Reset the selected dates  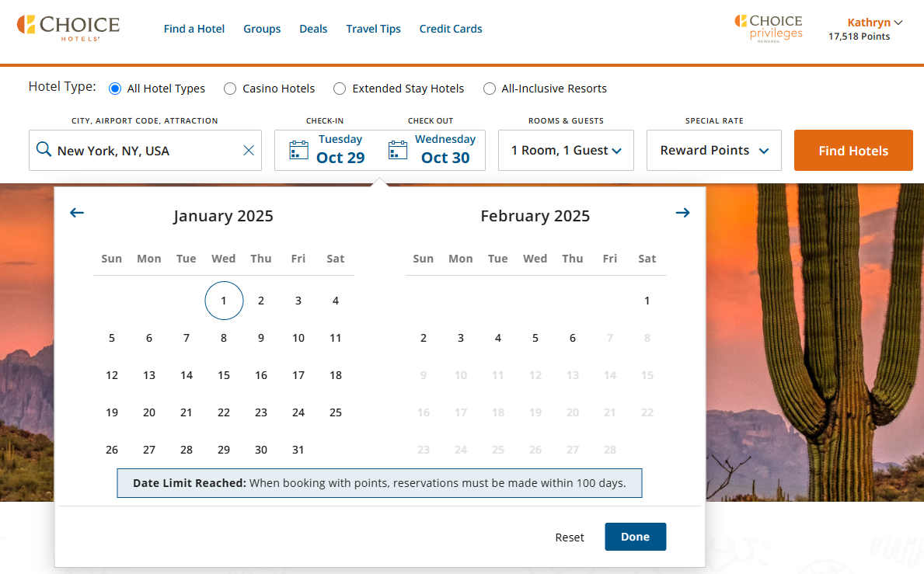click(x=570, y=537)
